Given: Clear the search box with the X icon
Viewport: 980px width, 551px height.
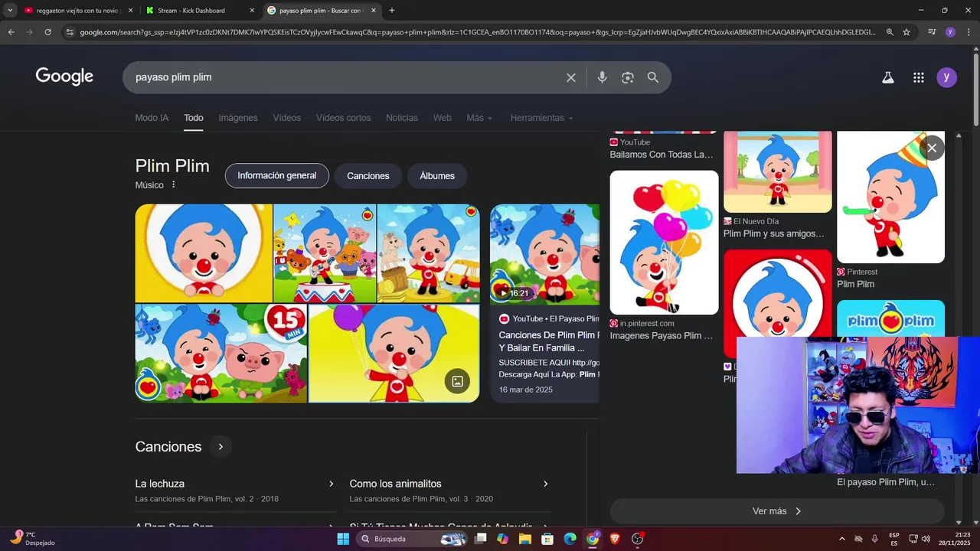Looking at the screenshot, I should point(571,77).
